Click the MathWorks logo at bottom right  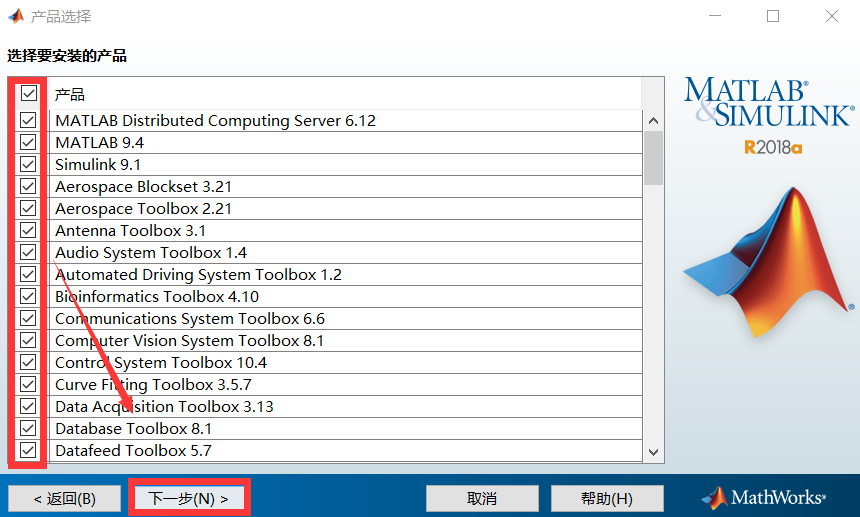coord(765,498)
